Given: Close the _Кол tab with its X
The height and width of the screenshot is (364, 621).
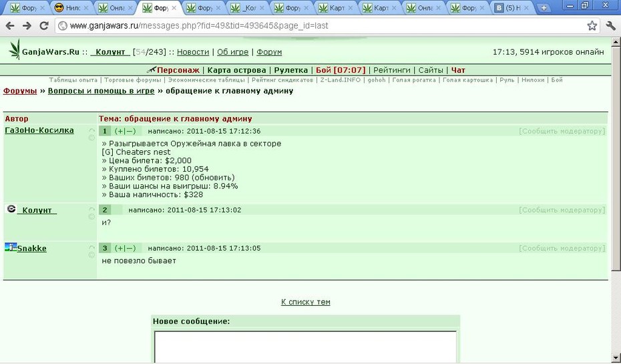Looking at the screenshot, I should click(262, 8).
